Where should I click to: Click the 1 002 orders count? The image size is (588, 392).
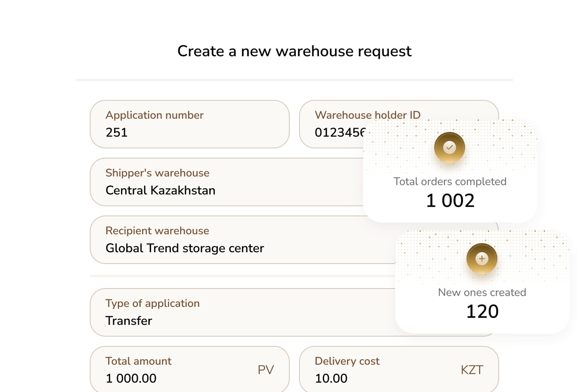[x=450, y=201]
